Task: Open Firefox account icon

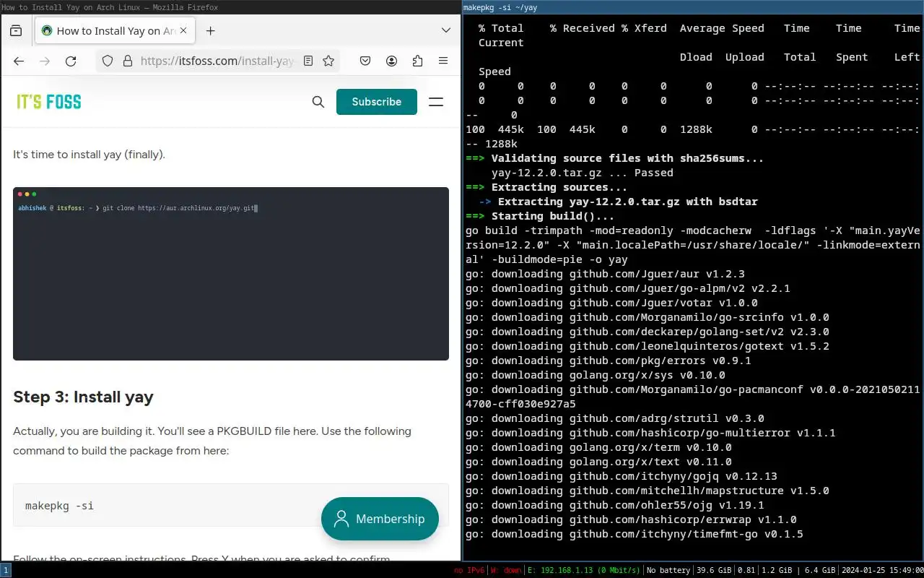Action: click(x=391, y=61)
